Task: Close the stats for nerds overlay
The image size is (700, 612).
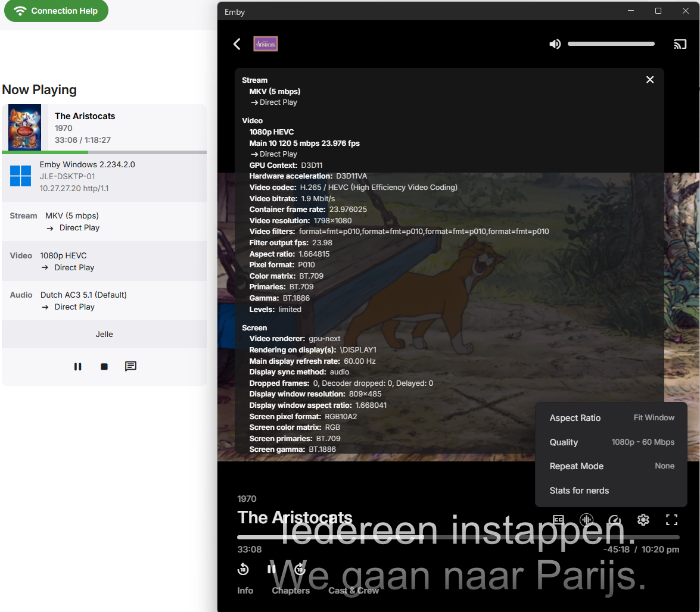Action: [650, 79]
